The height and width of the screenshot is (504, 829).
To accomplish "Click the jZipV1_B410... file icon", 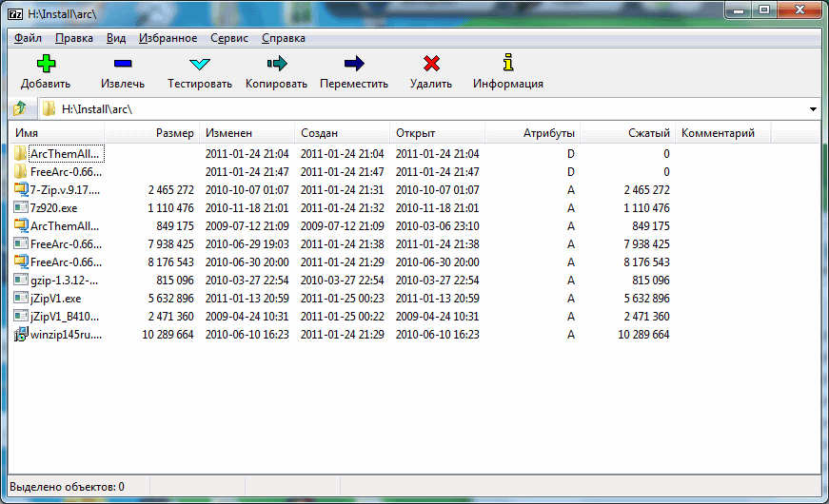I will coord(21,316).
